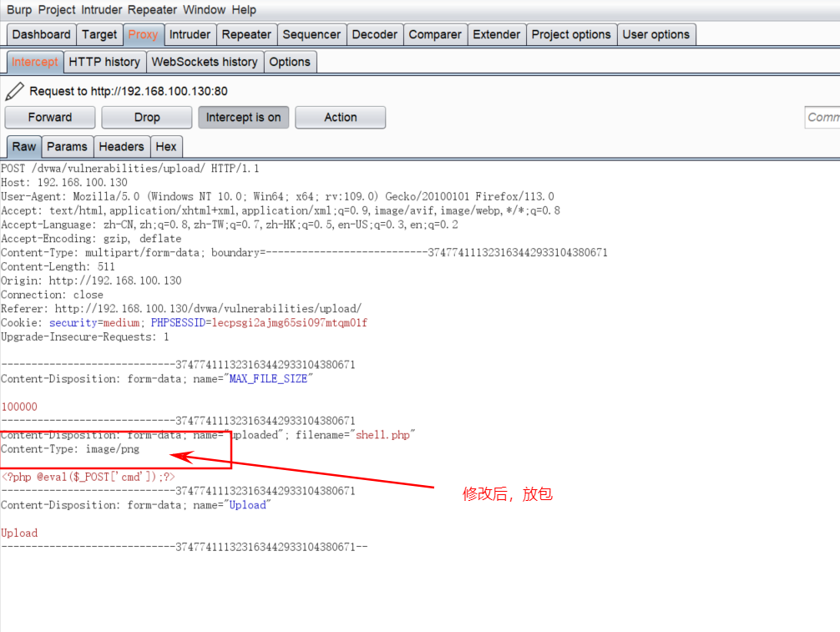Screen dimensions: 840x632
Task: Click the PHP eval payload line
Action: (x=88, y=477)
